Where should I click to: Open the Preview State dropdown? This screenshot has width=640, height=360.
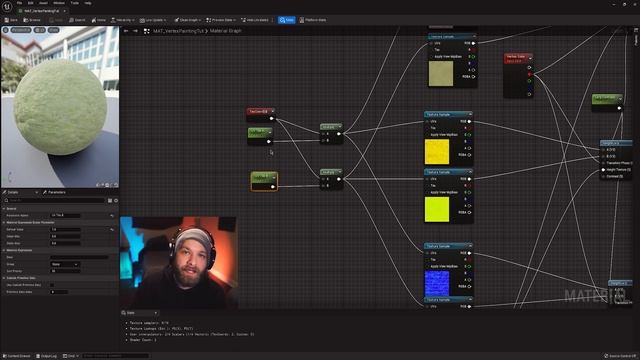tap(221, 20)
